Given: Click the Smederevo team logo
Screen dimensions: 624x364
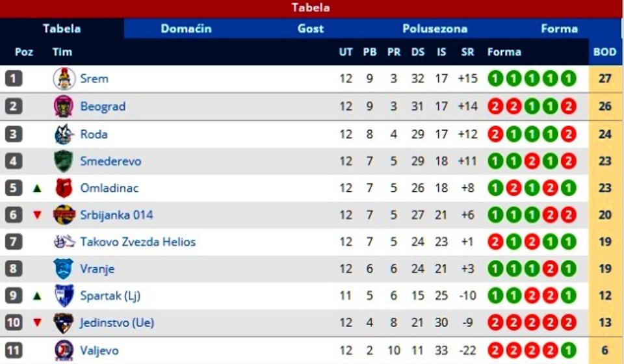Looking at the screenshot, I should [64, 161].
